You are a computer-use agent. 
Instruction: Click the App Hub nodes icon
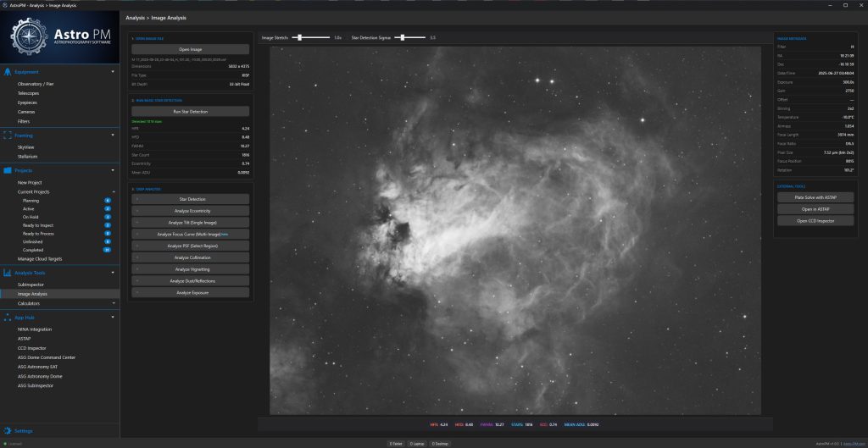click(8, 318)
